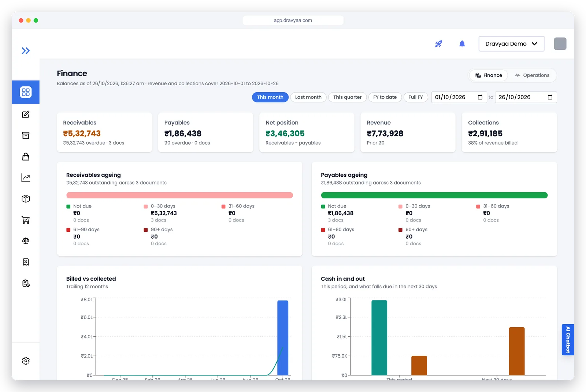Click the Payables ageing Not due ₹1,86,438
This screenshot has height=392, width=586.
[341, 213]
